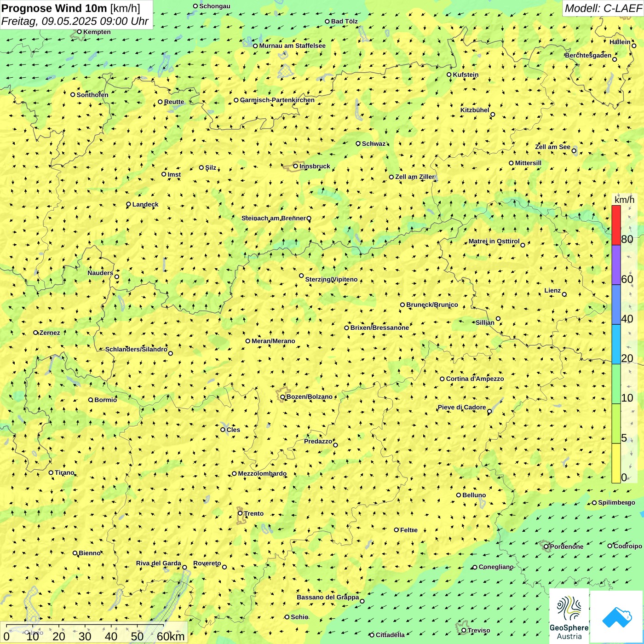
Task: Click the Tirano label
Action: coord(64,472)
